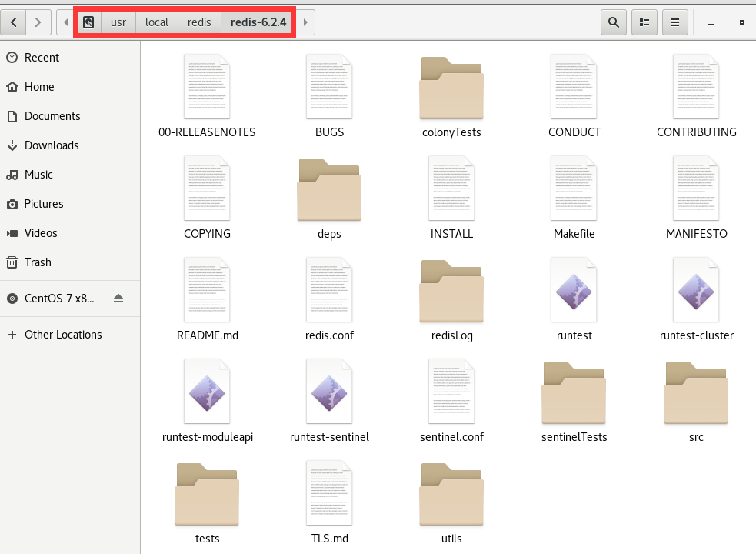Go forward with the right arrow button
Image resolution: width=756 pixels, height=554 pixels.
click(x=38, y=22)
